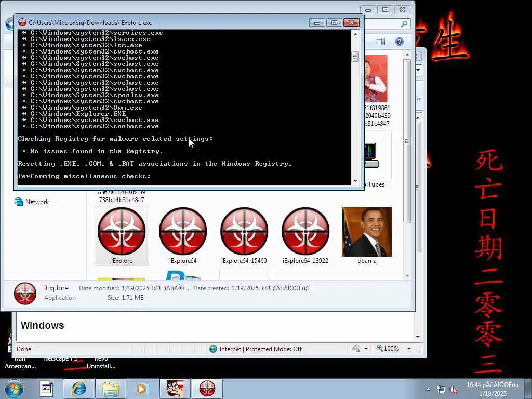Click the Show desktop button
The height and width of the screenshot is (399, 532).
tap(528, 389)
